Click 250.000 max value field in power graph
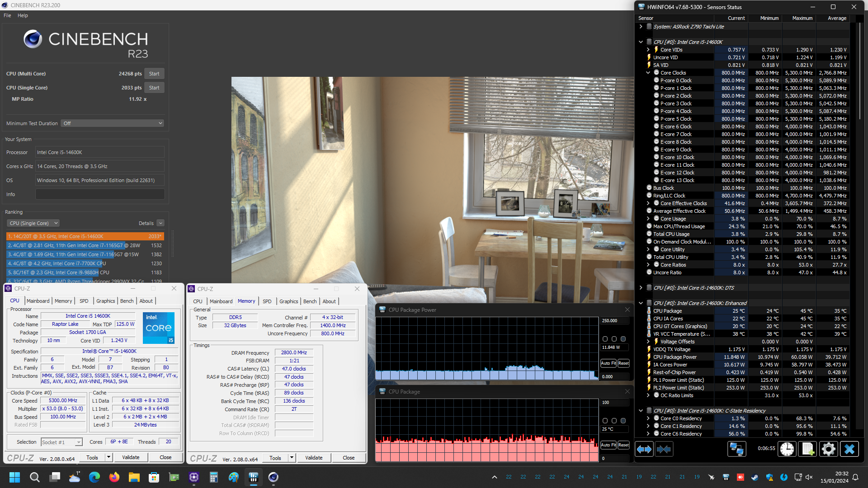The width and height of the screenshot is (868, 488). point(614,321)
